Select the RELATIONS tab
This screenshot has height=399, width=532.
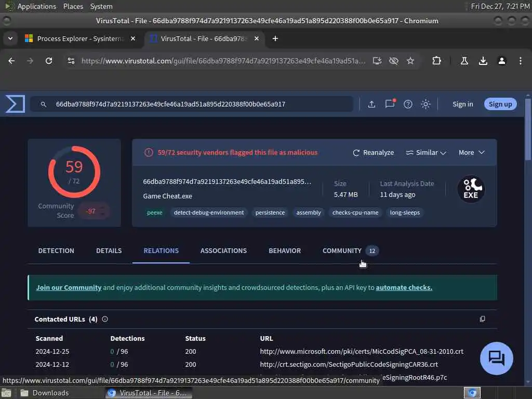161,251
